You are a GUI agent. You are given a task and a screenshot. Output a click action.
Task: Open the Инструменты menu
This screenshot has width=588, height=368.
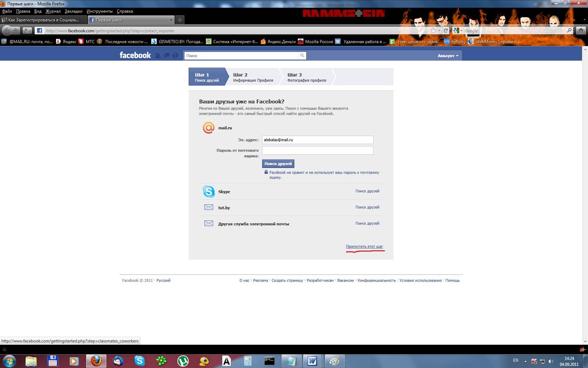(100, 11)
